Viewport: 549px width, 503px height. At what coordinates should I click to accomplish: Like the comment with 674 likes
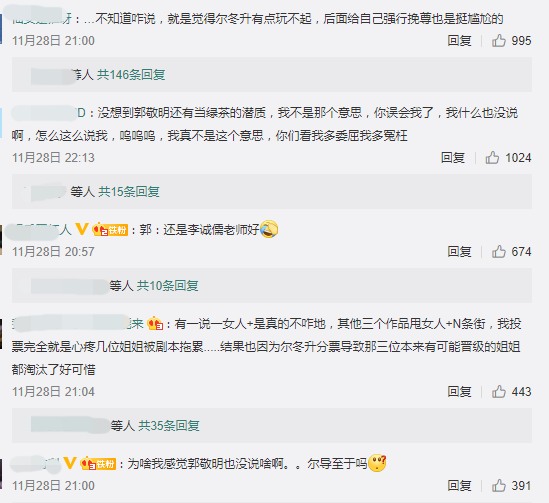499,252
